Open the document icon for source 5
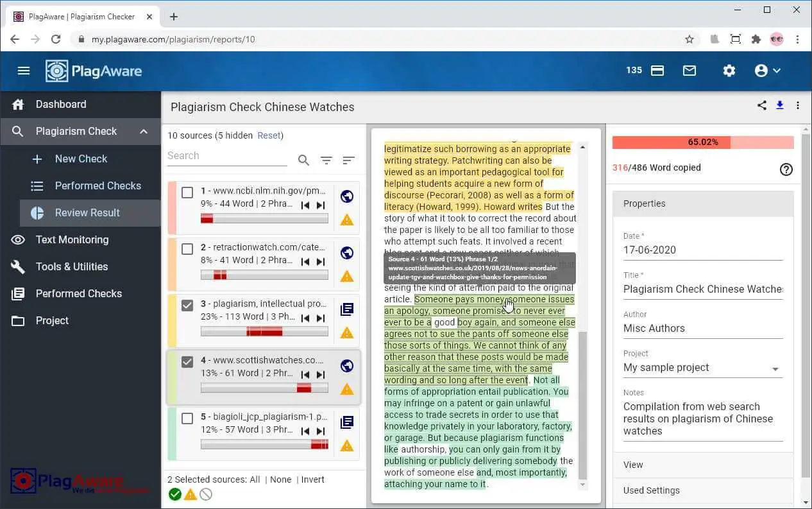 click(346, 422)
